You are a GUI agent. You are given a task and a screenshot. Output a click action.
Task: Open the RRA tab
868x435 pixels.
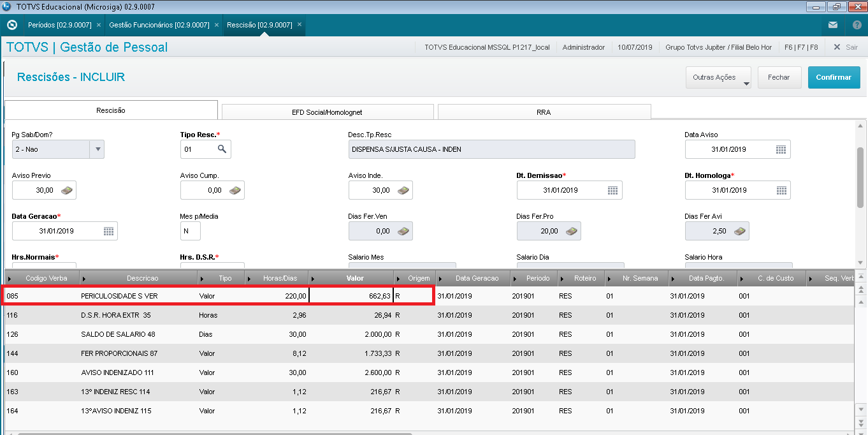(544, 112)
